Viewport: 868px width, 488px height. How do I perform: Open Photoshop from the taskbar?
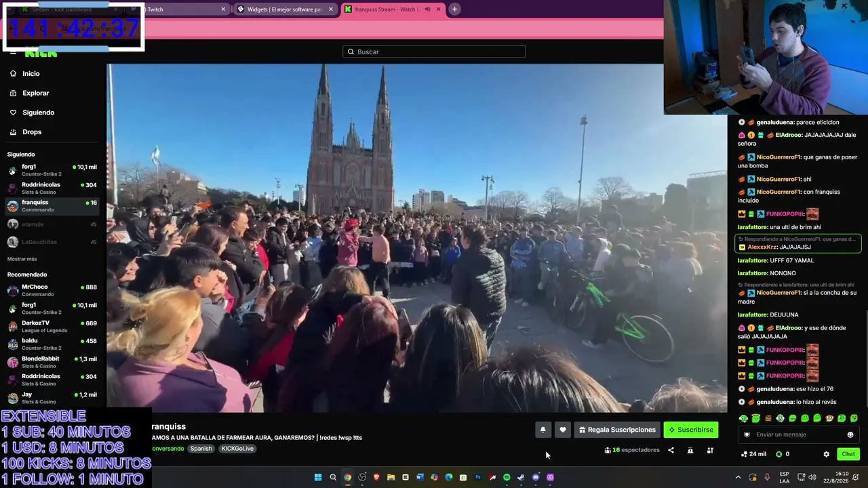point(477,477)
